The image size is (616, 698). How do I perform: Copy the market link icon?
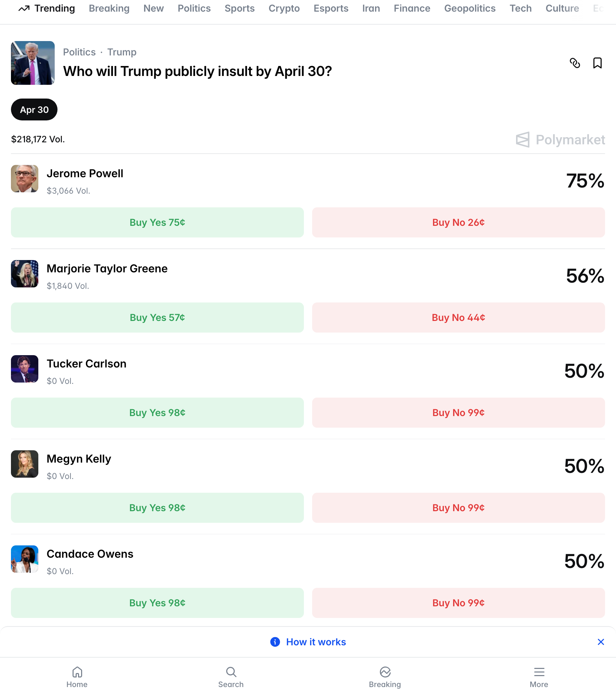click(575, 63)
